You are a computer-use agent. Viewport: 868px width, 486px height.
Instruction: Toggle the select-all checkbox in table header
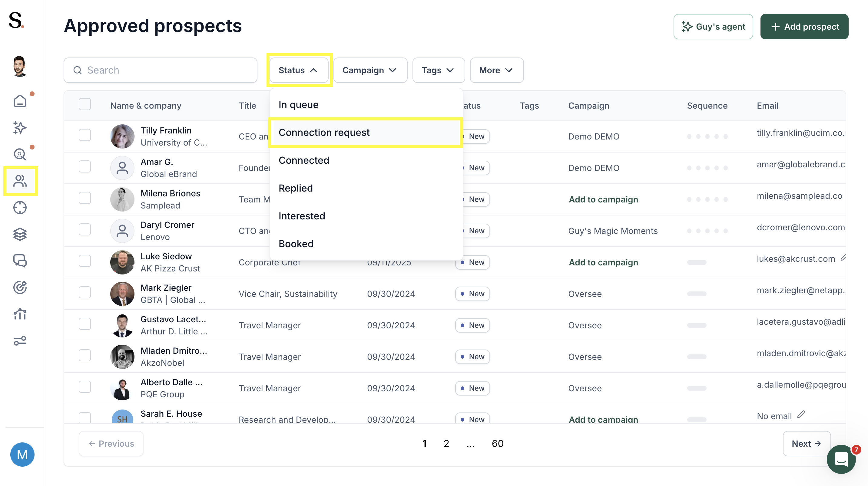tap(85, 104)
